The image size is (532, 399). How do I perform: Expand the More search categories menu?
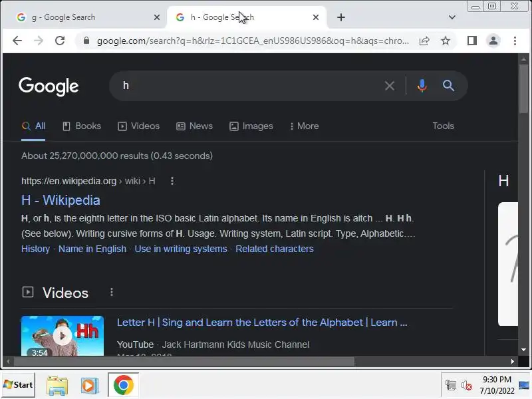305,126
